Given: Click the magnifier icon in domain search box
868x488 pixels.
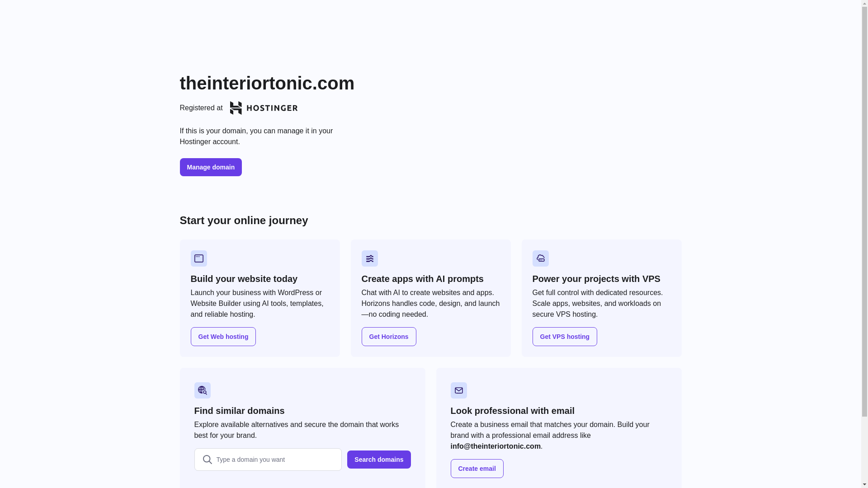Looking at the screenshot, I should point(208,460).
